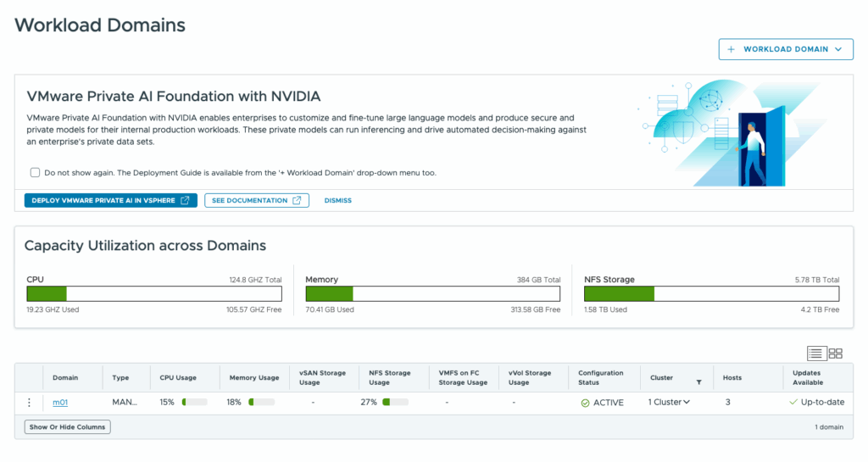Image resolution: width=868 pixels, height=462 pixels.
Task: Switch to card grid view
Action: [835, 353]
